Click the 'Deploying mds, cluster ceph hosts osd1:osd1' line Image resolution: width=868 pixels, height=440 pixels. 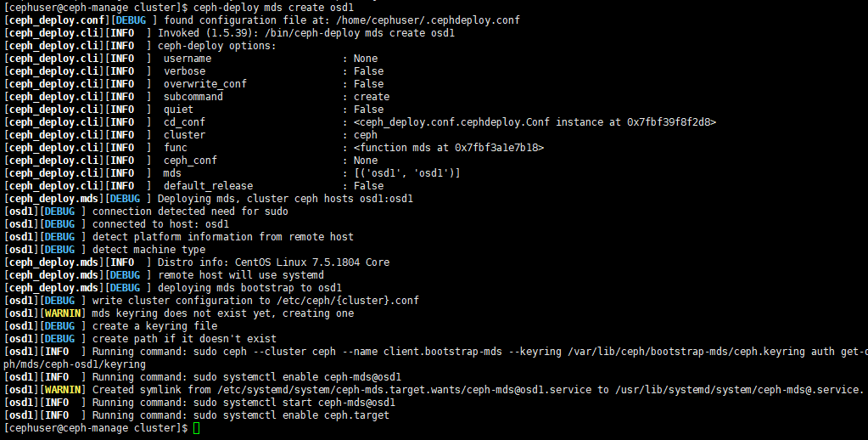coord(285,199)
